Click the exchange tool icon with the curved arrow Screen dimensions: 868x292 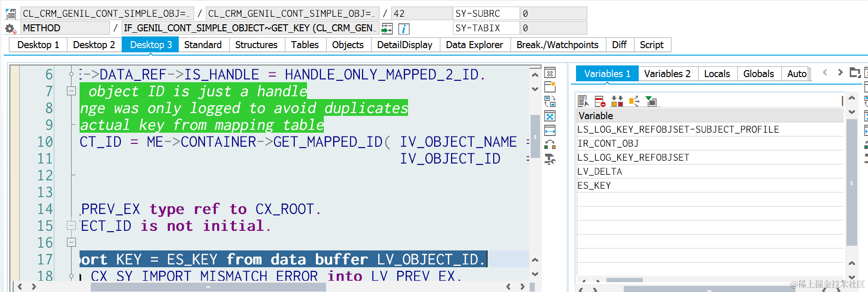(550, 145)
